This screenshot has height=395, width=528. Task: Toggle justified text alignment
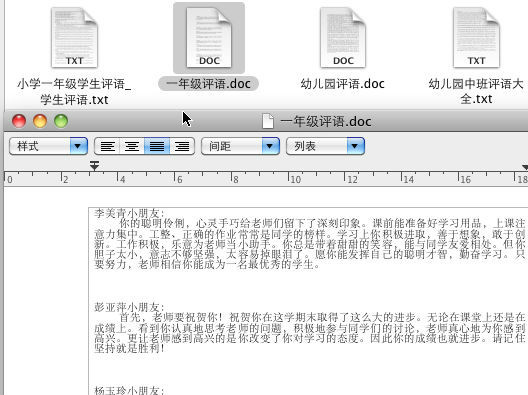157,146
